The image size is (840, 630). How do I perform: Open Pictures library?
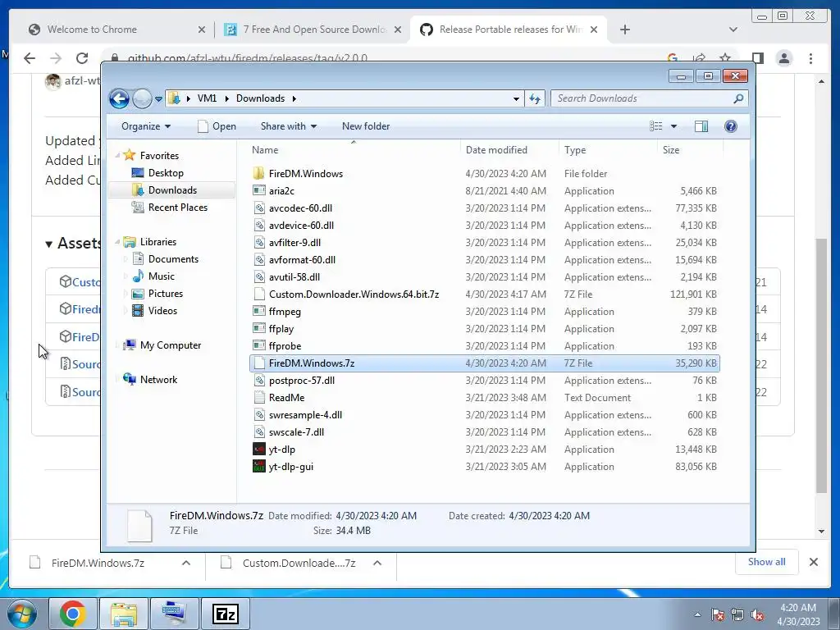pos(166,294)
